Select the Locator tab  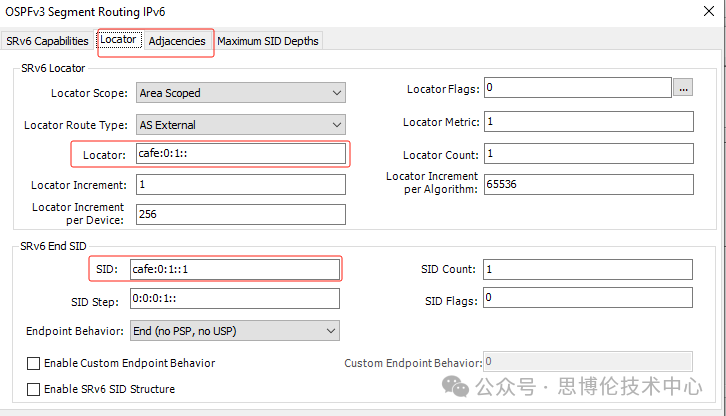coord(118,40)
